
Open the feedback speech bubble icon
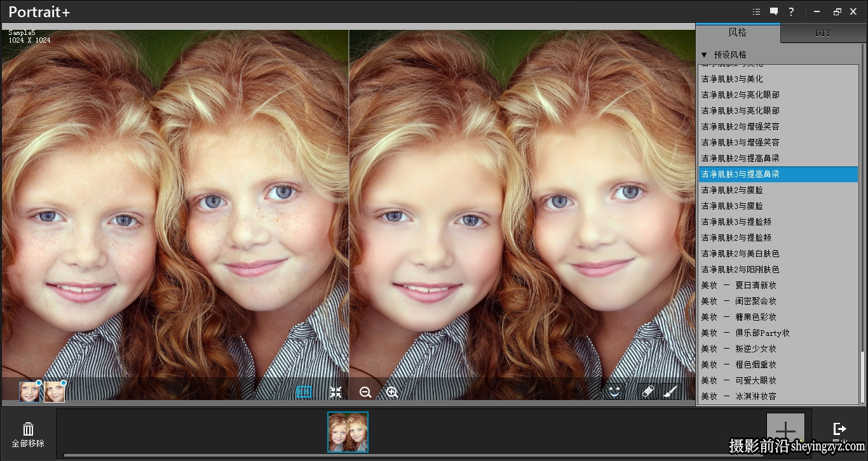coord(774,11)
